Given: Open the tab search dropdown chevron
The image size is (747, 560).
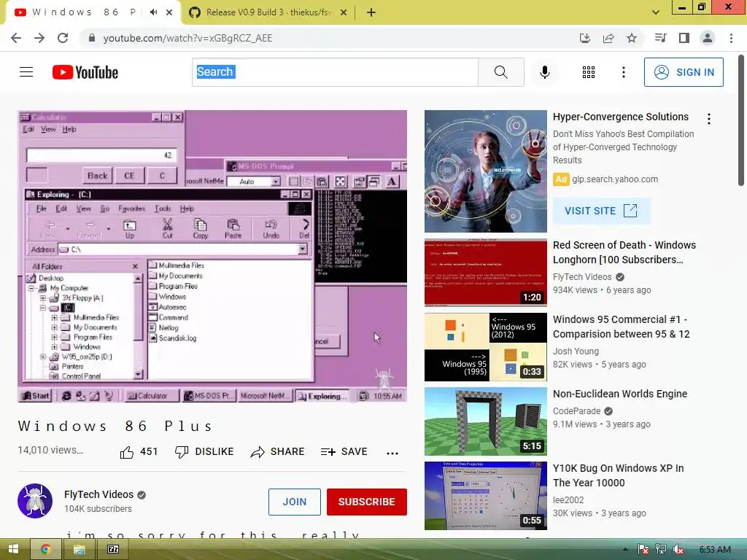Looking at the screenshot, I should 656,12.
